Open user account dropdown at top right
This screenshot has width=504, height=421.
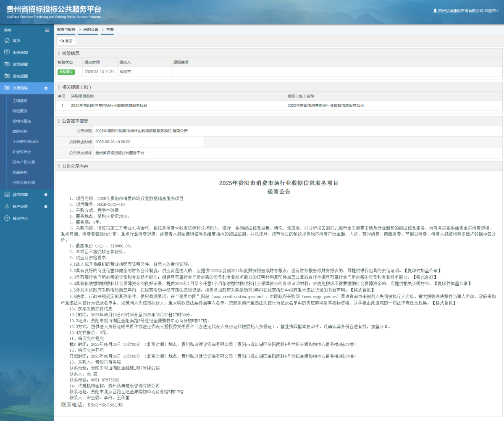pyautogui.click(x=465, y=11)
